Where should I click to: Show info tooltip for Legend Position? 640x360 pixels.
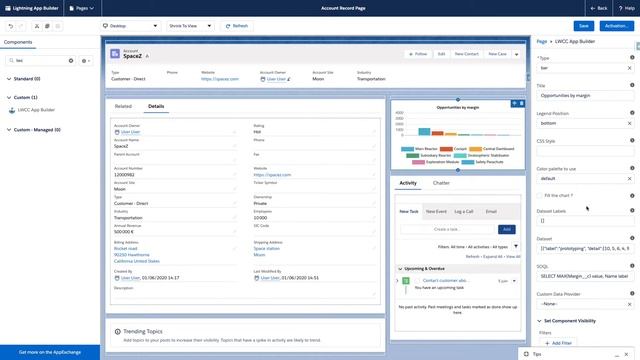pyautogui.click(x=632, y=113)
